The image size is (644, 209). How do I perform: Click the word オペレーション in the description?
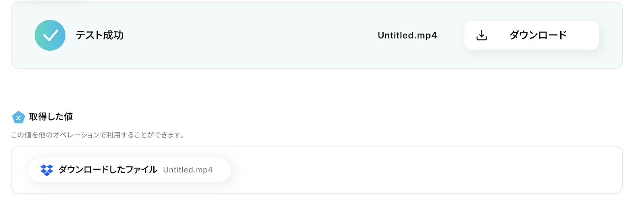[x=76, y=135]
